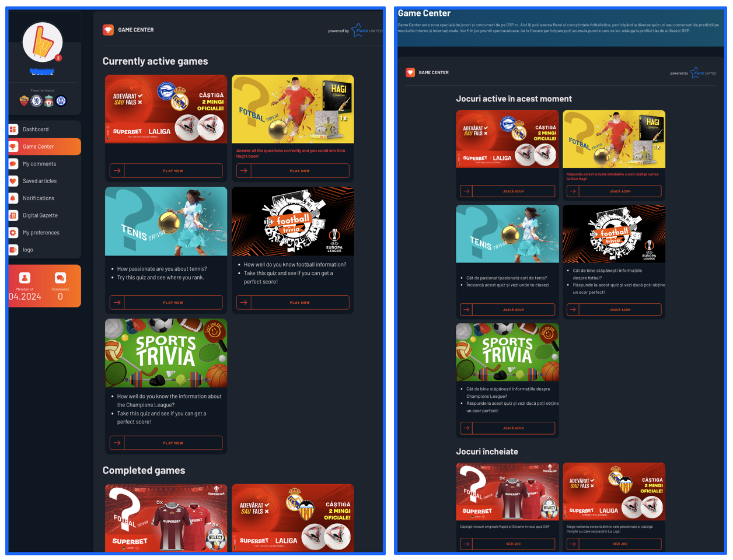The width and height of the screenshot is (733, 560).
Task: Click the GAME CENTER trophy icon in Romanian panel
Action: click(410, 72)
